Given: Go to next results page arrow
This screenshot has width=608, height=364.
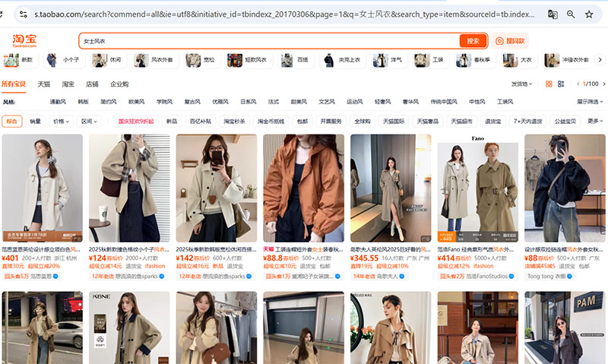Looking at the screenshot, I should (602, 84).
